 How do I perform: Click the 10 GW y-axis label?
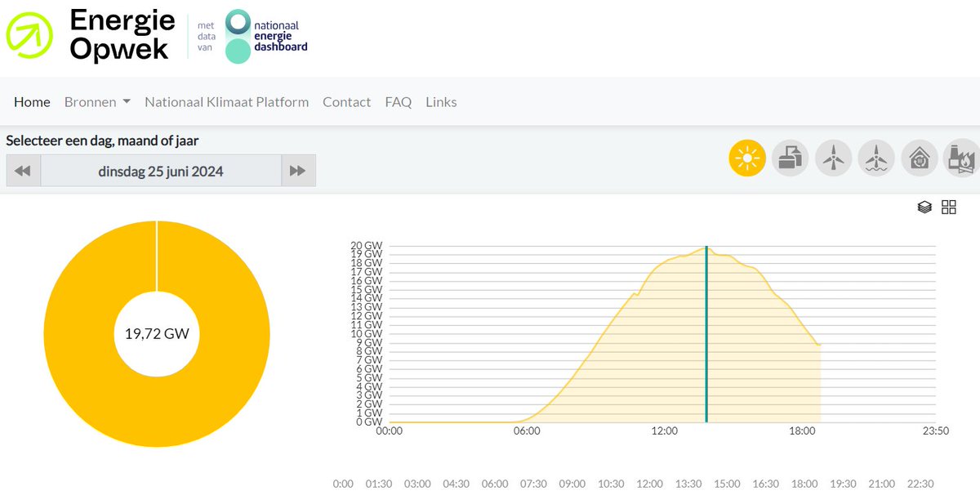tap(366, 333)
